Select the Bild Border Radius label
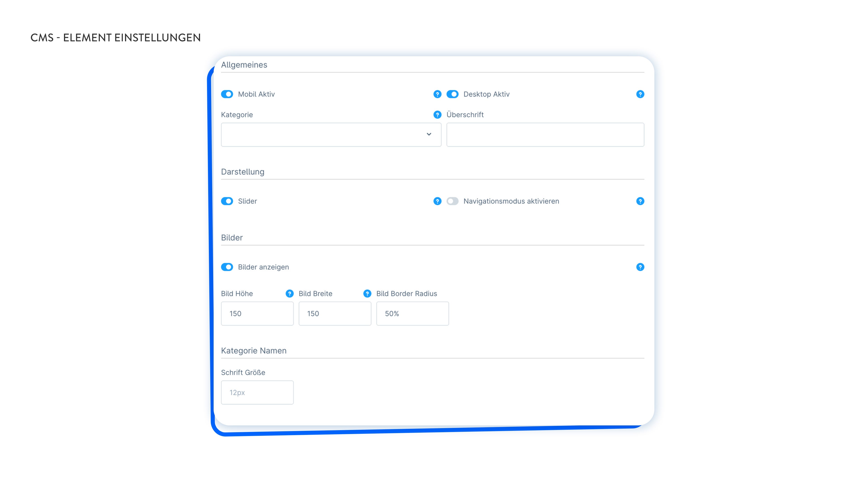 (406, 294)
